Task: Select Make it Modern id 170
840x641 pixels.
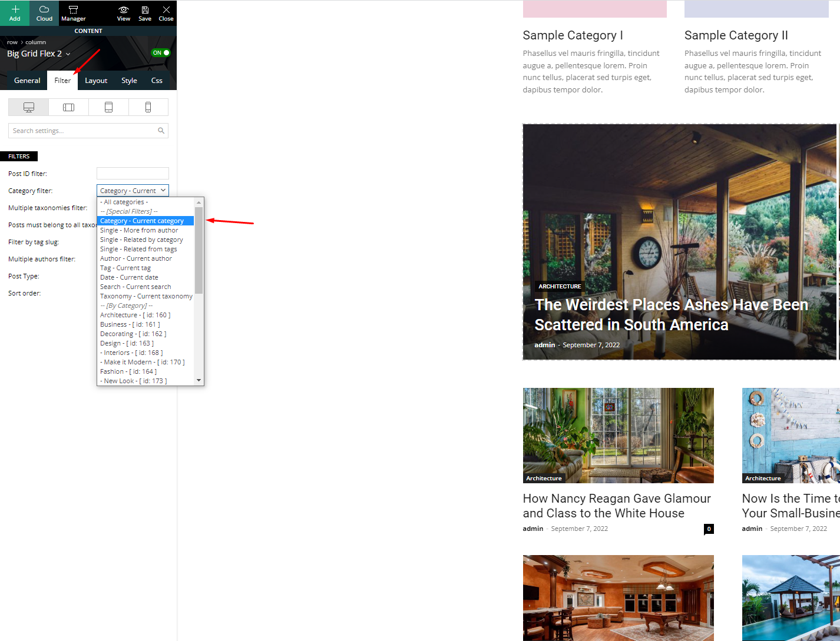Action: pos(145,362)
